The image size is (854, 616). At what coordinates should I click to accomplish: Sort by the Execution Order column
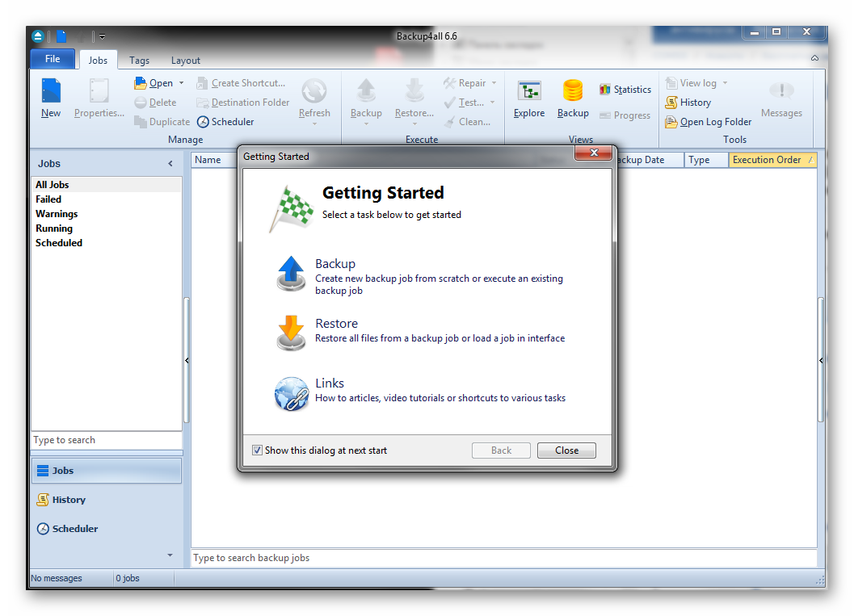click(772, 160)
